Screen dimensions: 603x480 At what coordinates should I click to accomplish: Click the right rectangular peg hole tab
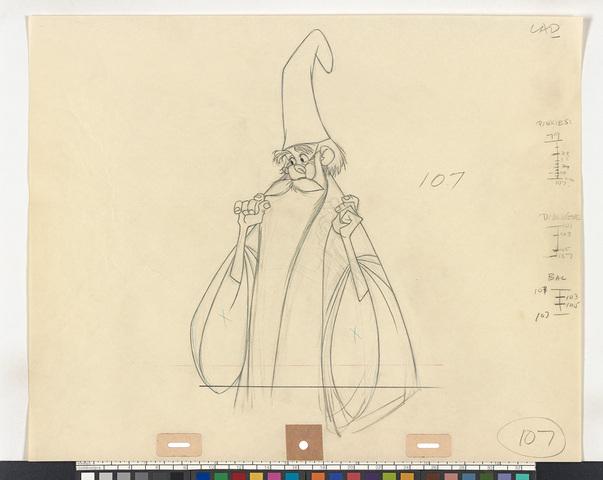tap(429, 445)
